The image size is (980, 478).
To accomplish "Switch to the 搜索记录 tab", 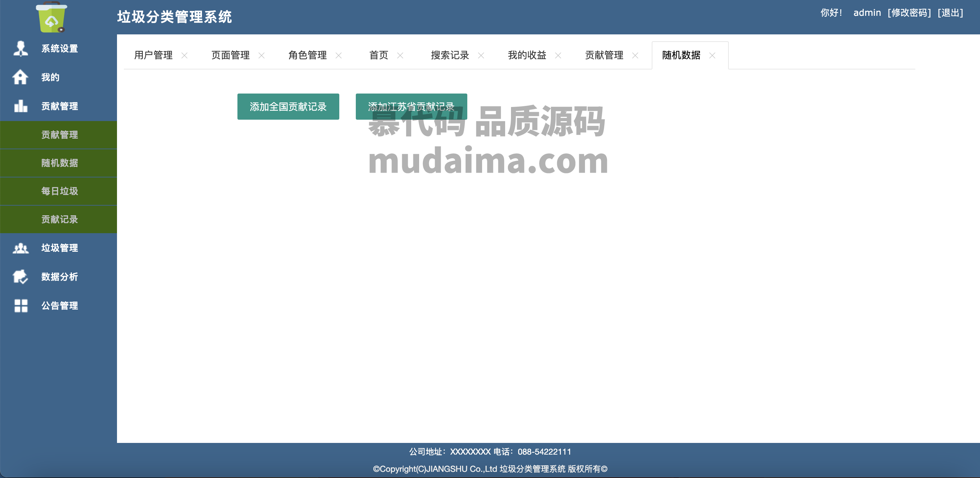I will tap(450, 55).
